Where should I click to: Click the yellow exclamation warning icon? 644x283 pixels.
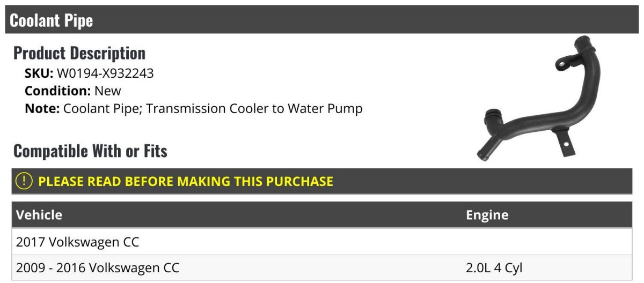(24, 181)
